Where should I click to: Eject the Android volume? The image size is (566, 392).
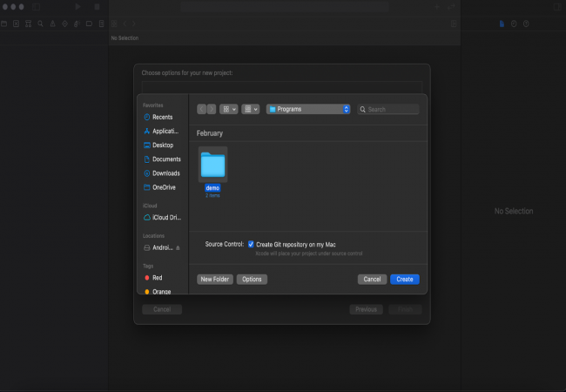[178, 247]
